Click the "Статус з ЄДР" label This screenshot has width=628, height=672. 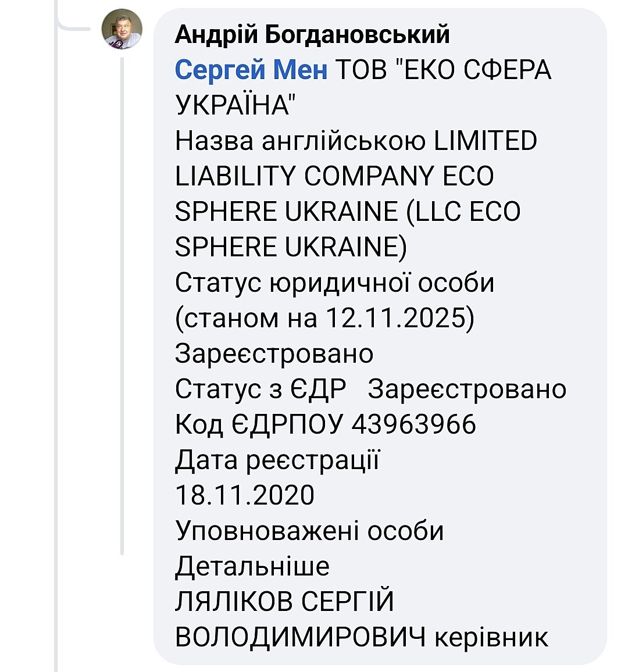(261, 389)
